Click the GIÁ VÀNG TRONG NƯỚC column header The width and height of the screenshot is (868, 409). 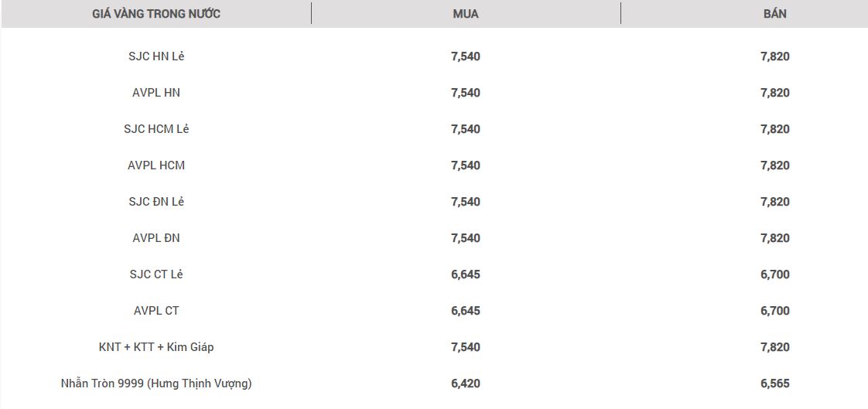click(x=156, y=14)
